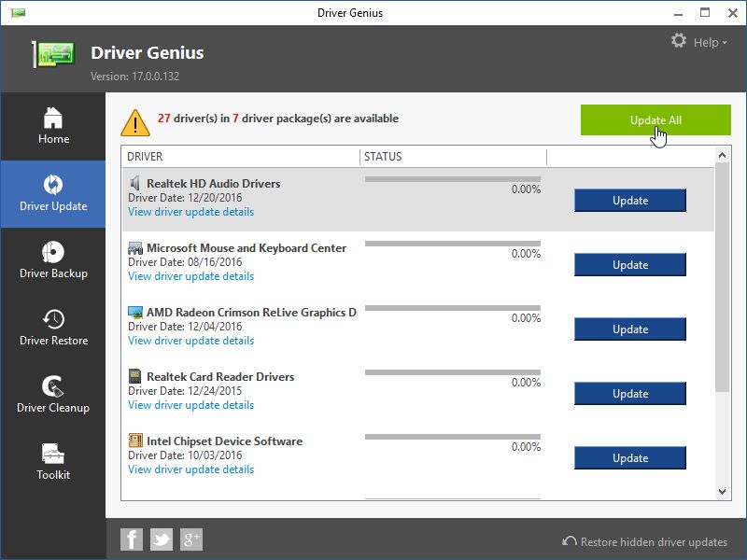This screenshot has width=747, height=560.
Task: Click Intel Chipset Device Software progress bar
Action: (452, 437)
